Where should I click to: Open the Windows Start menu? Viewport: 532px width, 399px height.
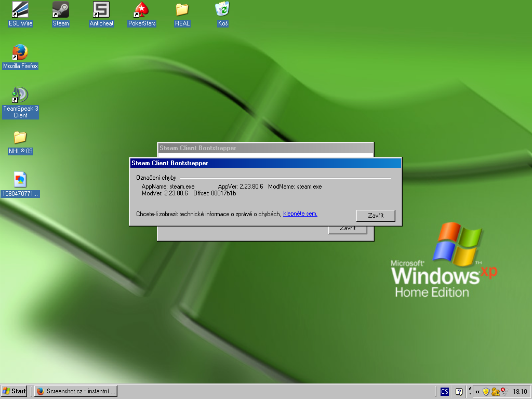(x=15, y=391)
